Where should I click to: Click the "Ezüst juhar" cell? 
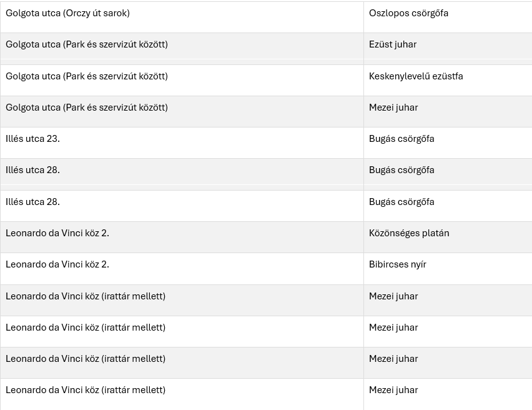point(393,44)
